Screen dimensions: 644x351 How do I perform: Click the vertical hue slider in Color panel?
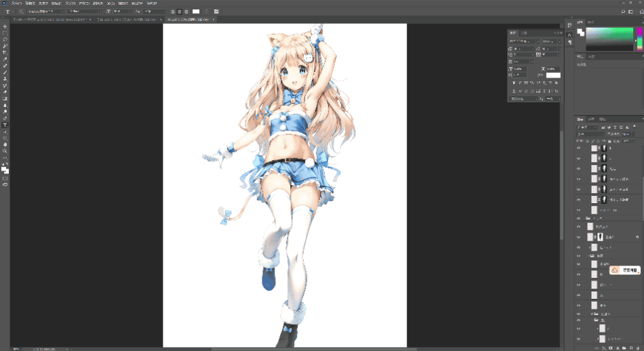pos(639,39)
